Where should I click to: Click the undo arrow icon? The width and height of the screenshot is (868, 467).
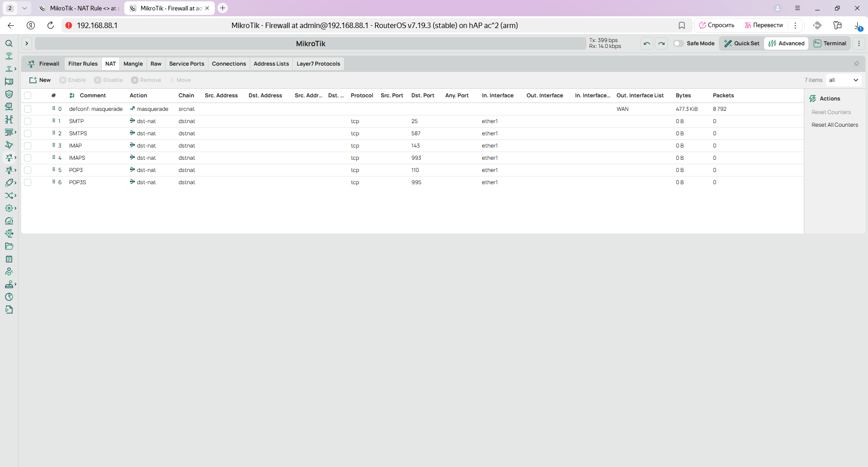click(647, 43)
